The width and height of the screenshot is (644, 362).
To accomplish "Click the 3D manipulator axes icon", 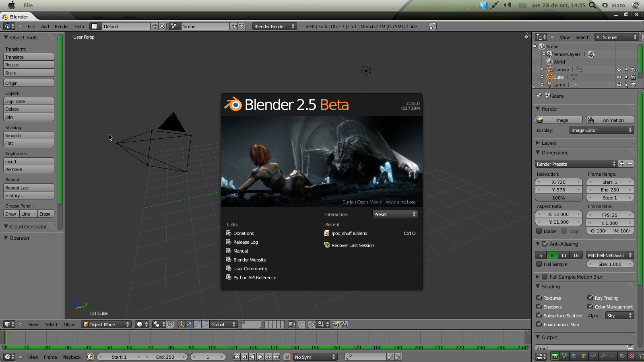I will 181,324.
